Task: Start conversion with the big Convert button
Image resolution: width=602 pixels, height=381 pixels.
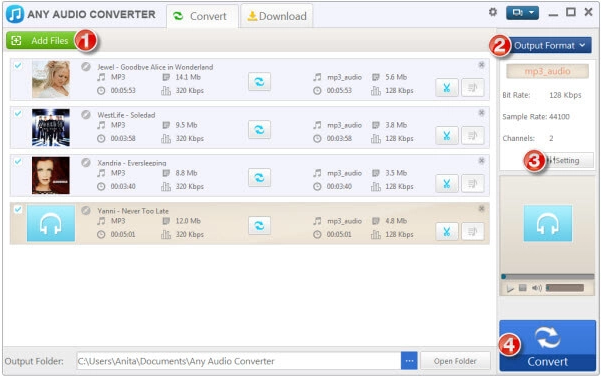Action: point(547,346)
